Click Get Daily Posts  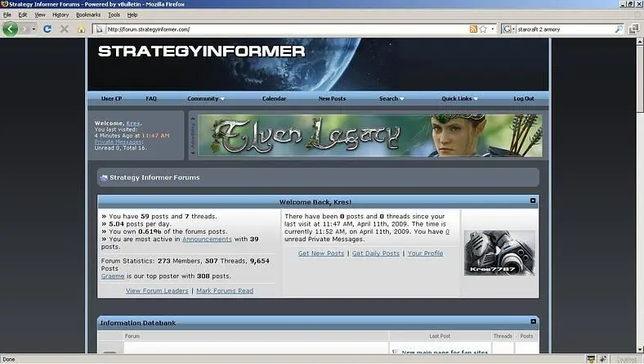[x=376, y=254]
